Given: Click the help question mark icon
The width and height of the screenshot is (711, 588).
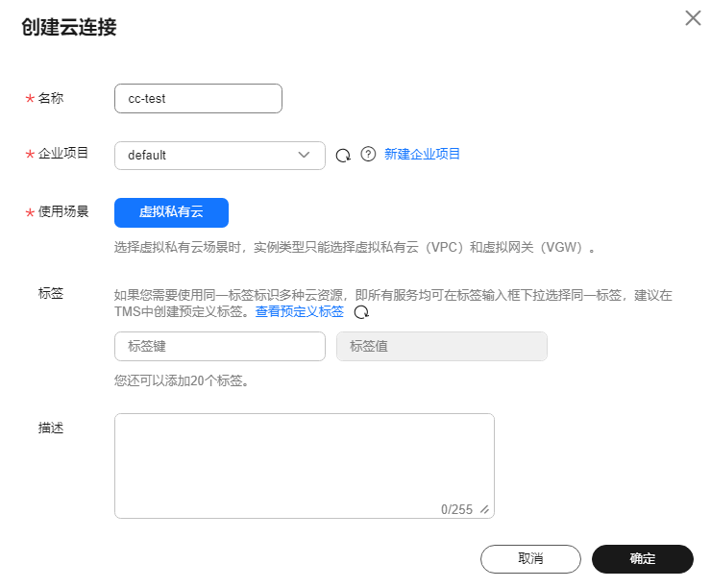Looking at the screenshot, I should coord(368,154).
